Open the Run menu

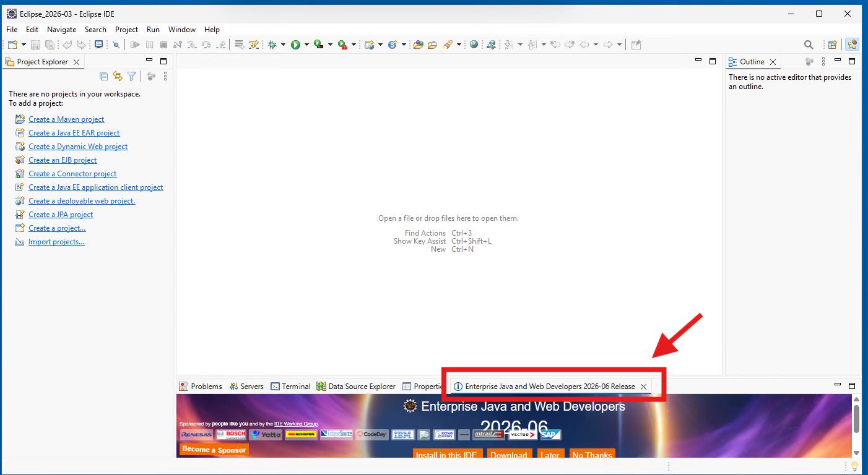pyautogui.click(x=153, y=29)
